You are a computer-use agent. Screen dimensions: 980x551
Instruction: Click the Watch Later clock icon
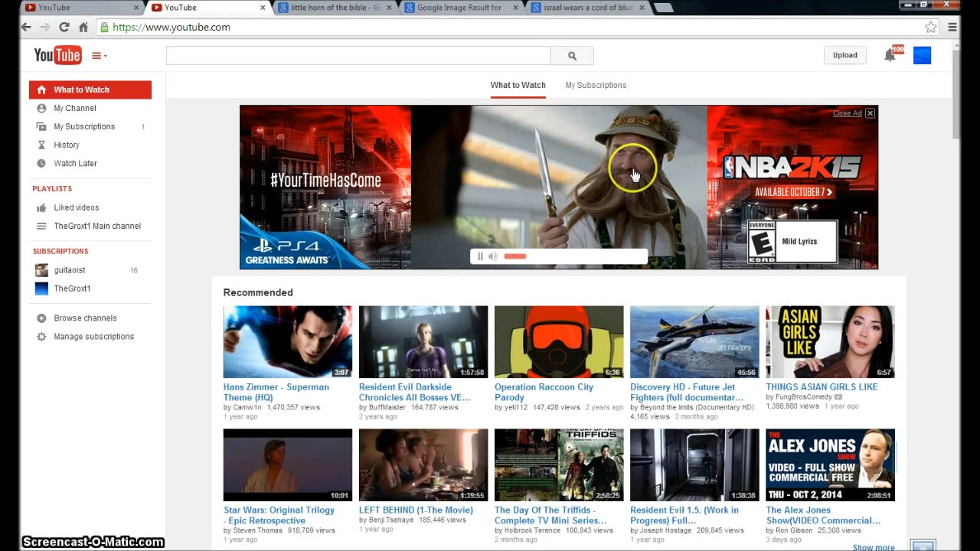pyautogui.click(x=41, y=163)
